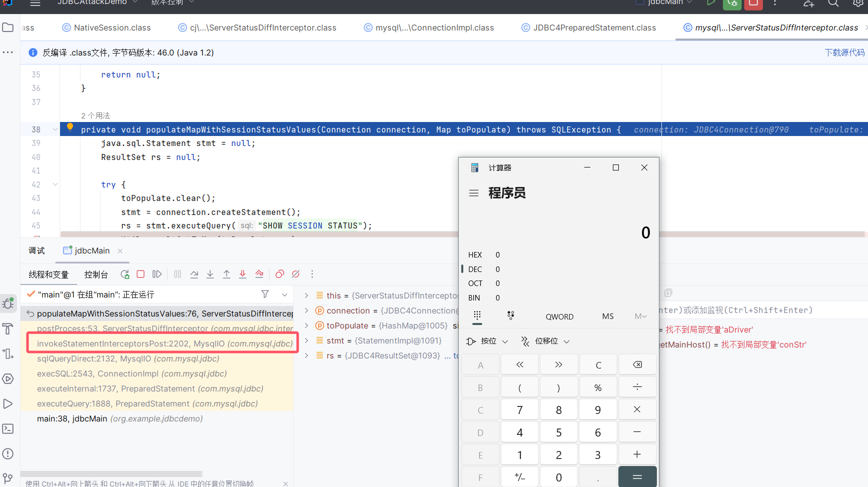Switch to cj ServerStatusDiffInterceptor.class tab

(x=257, y=27)
